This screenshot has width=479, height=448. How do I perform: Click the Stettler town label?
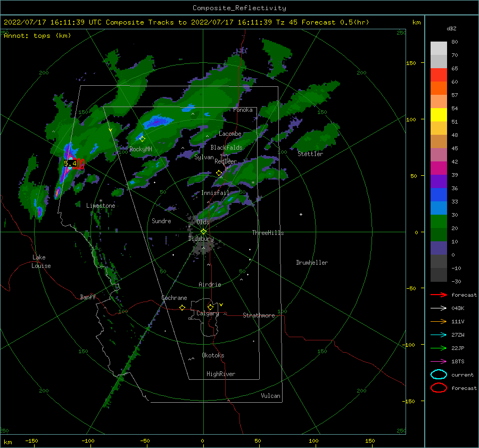click(310, 154)
